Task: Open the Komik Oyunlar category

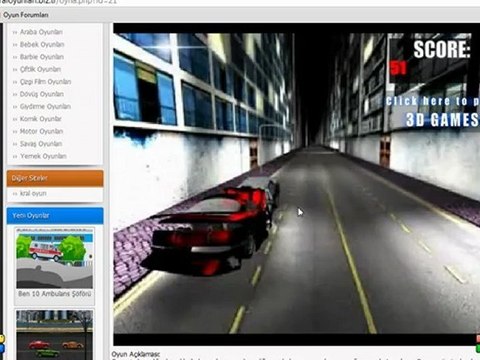Action: pyautogui.click(x=41, y=119)
